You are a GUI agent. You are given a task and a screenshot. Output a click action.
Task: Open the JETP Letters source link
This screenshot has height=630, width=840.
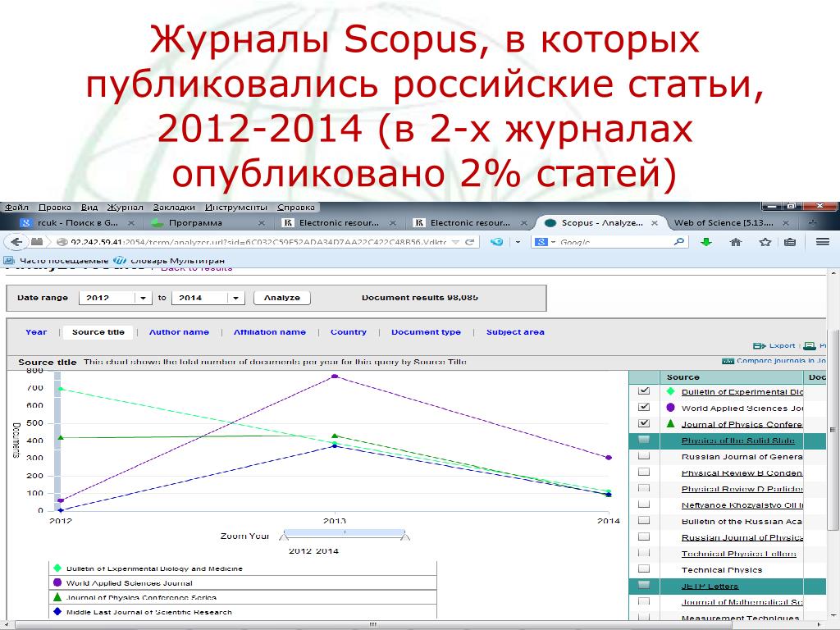tap(710, 586)
